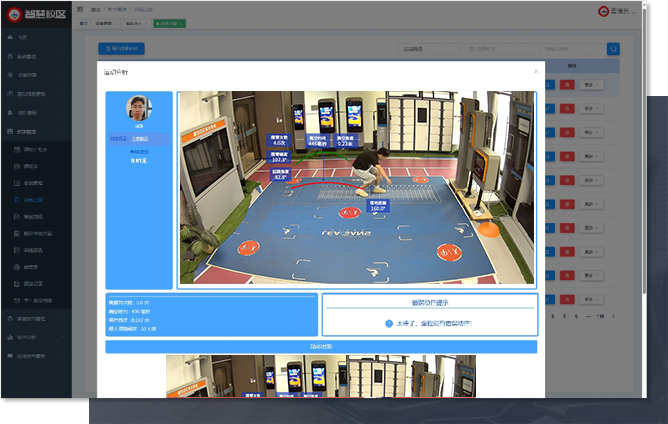This screenshot has height=424, width=668.
Task: Click the blue magnifier search button
Action: [613, 48]
